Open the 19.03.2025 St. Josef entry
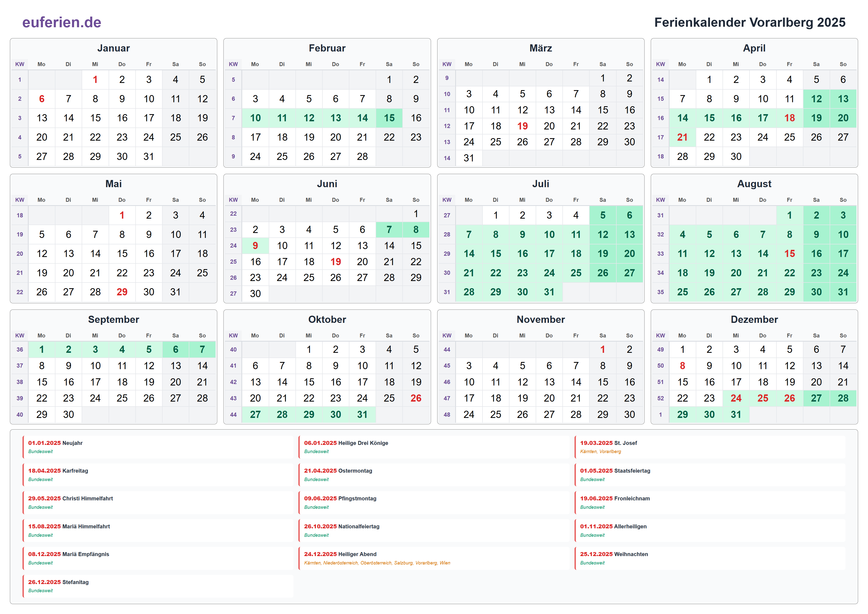Image resolution: width=868 pixels, height=614 pixels. (x=710, y=447)
